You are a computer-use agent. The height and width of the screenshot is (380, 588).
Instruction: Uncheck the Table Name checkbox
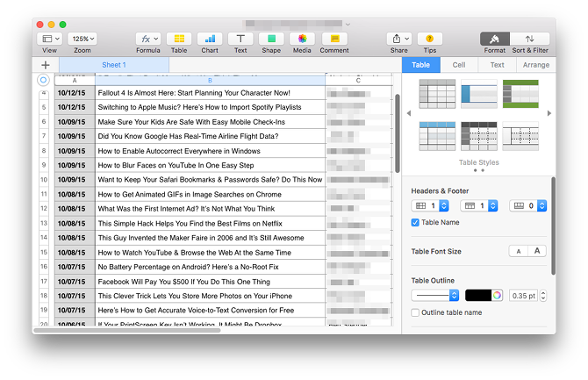416,223
